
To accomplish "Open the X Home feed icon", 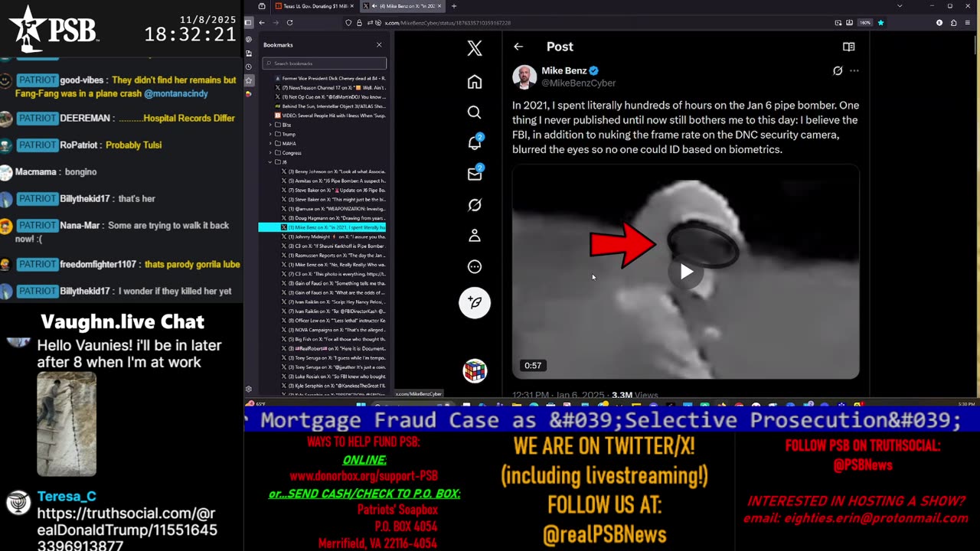I will [475, 82].
